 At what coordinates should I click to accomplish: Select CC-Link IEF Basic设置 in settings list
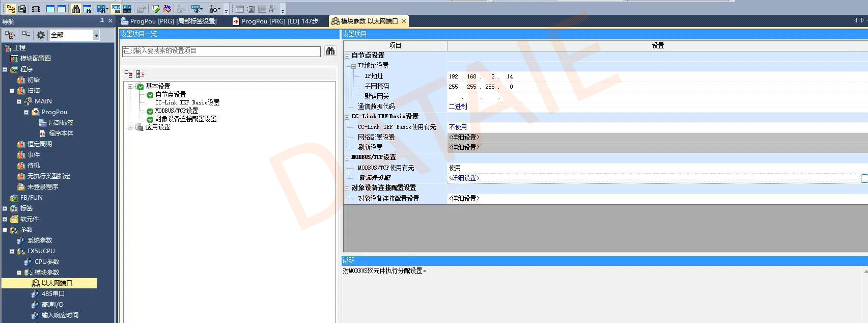pyautogui.click(x=187, y=102)
